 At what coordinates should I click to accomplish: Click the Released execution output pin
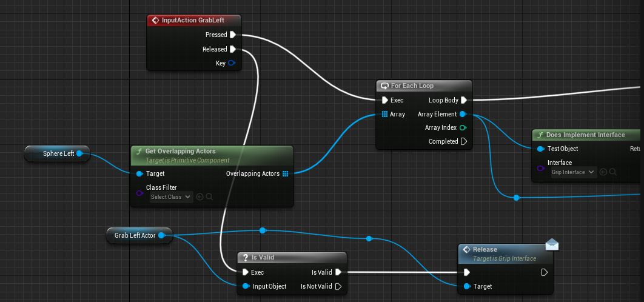(232, 50)
